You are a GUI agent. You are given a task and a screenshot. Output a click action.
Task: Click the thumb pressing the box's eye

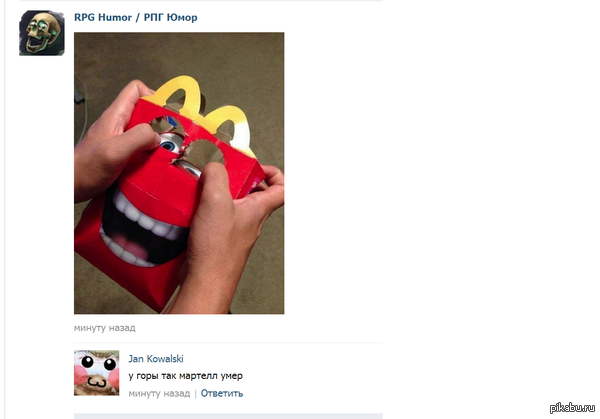[x=213, y=180]
